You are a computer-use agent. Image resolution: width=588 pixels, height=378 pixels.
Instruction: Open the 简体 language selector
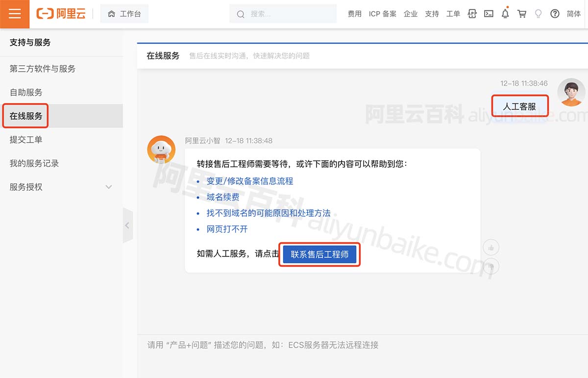pos(574,14)
